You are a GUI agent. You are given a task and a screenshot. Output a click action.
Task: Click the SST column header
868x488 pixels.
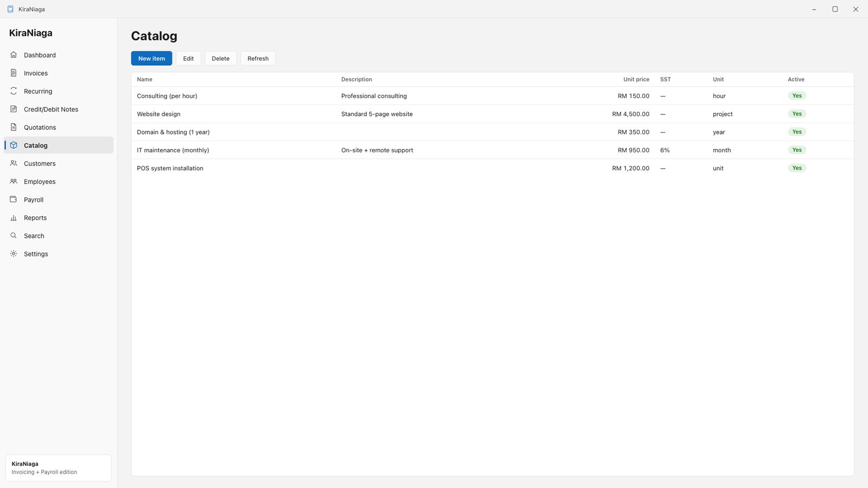pos(665,79)
